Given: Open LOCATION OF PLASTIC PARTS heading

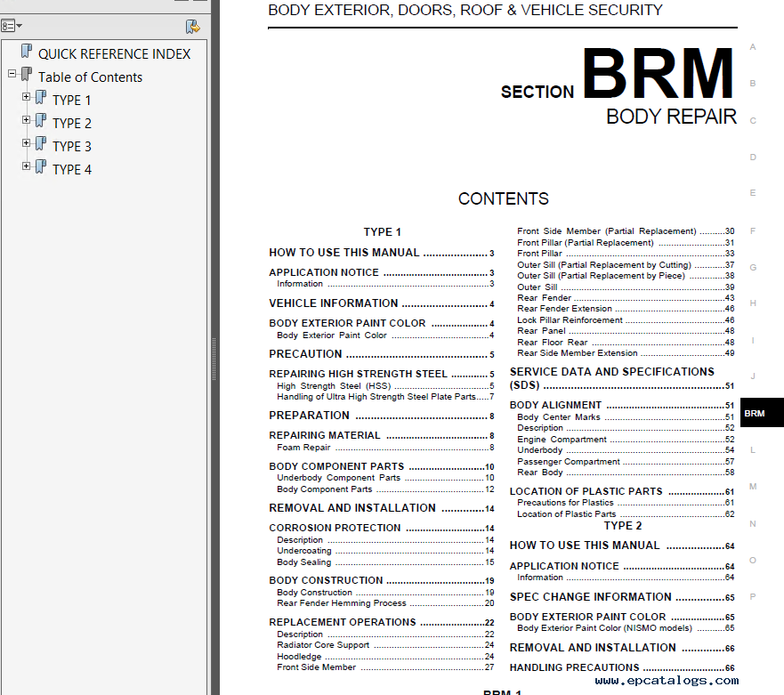Looking at the screenshot, I should pyautogui.click(x=622, y=491).
